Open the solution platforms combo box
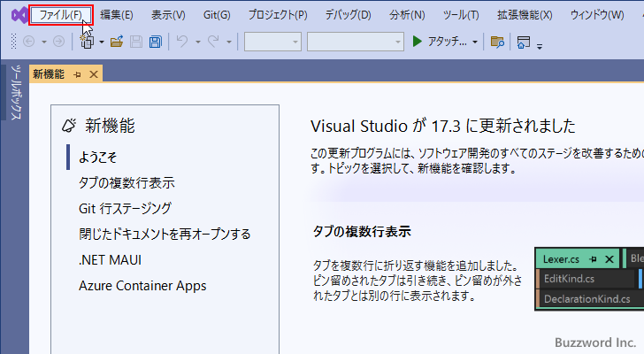644x354 pixels. (356, 42)
